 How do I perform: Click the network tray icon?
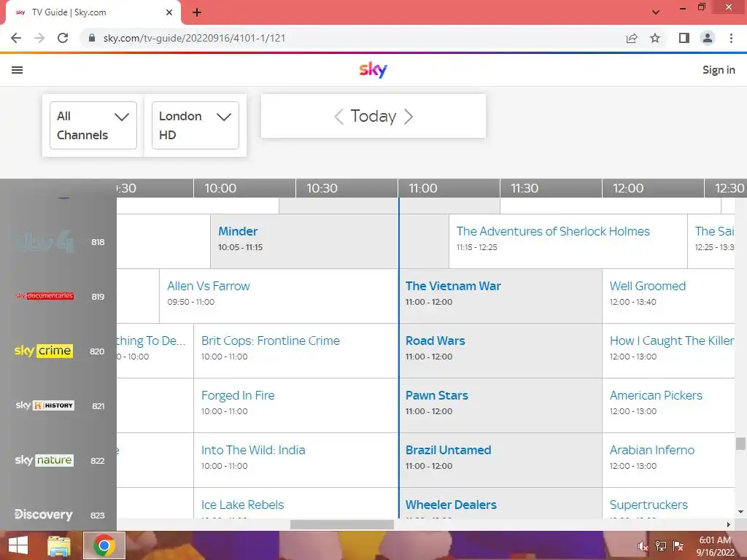[661, 546]
